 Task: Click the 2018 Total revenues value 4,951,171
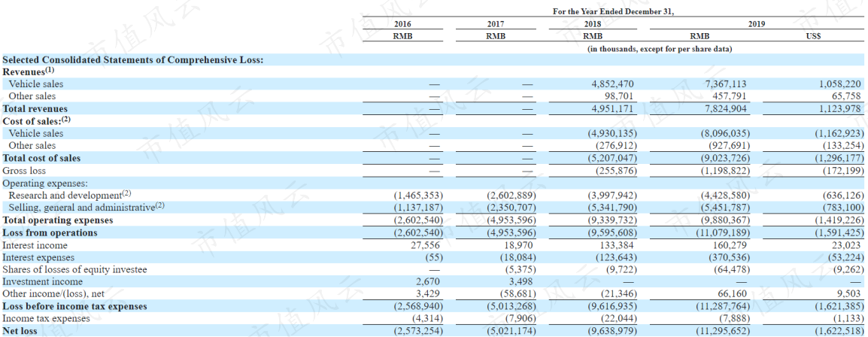[612, 109]
